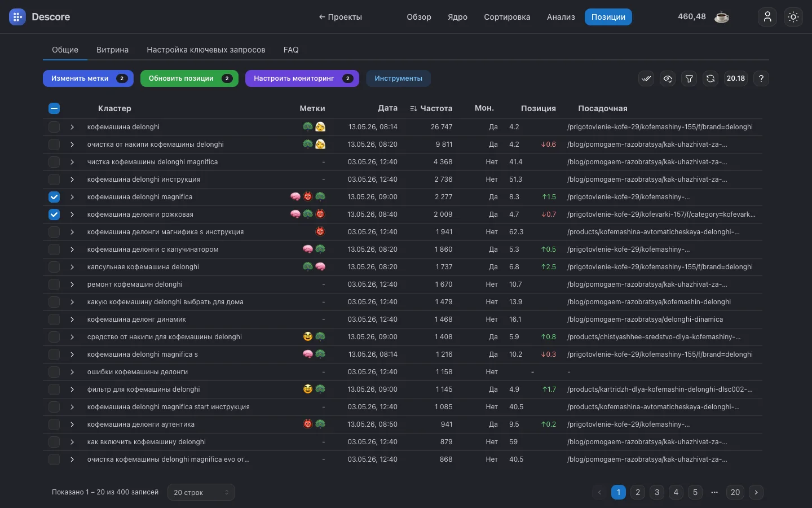Select the 'чистка кофемашины delonghi magnifica' row checkbox

[x=54, y=162]
